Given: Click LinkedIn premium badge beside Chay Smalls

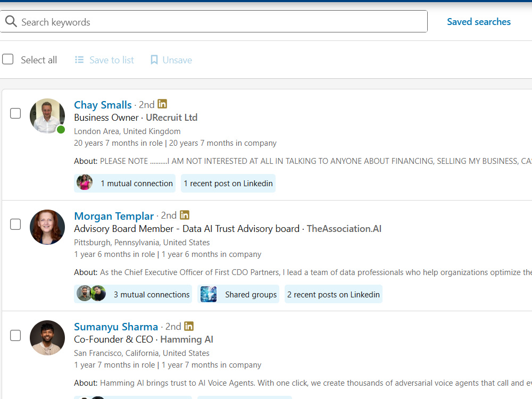Looking at the screenshot, I should (162, 104).
